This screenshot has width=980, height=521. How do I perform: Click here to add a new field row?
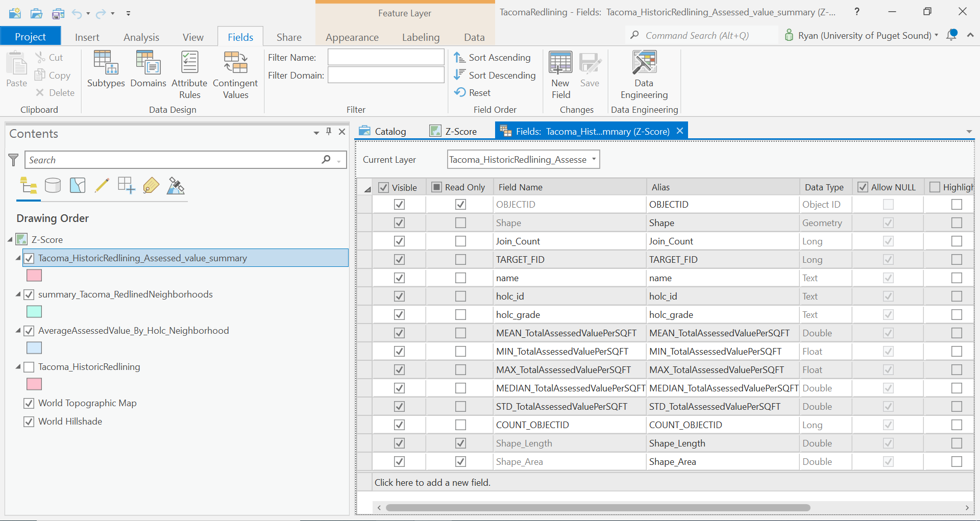coord(432,482)
